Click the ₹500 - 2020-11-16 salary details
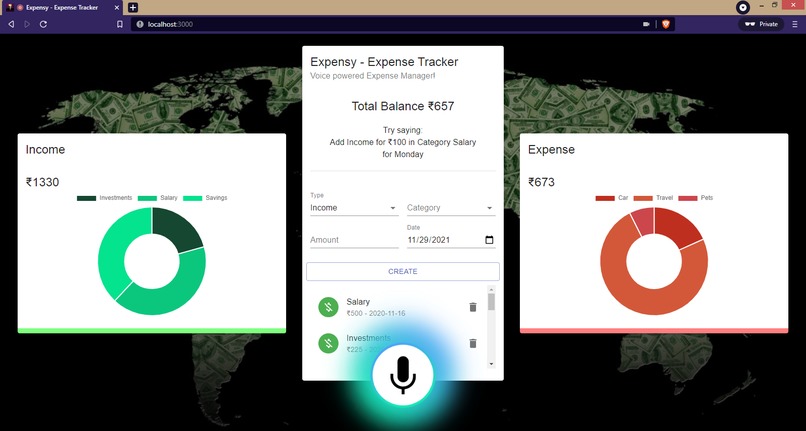Viewport: 806px width, 431px height. point(376,313)
